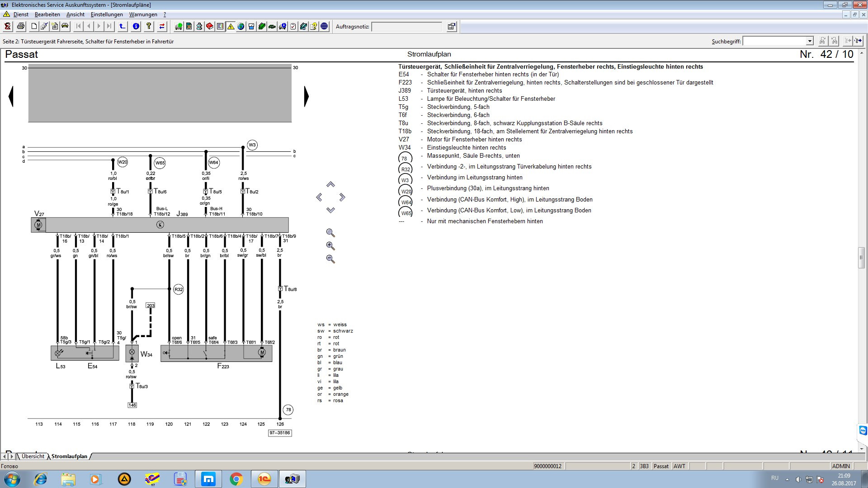
Task: Click the icon right of Auftragsnotiz field
Action: pyautogui.click(x=451, y=26)
